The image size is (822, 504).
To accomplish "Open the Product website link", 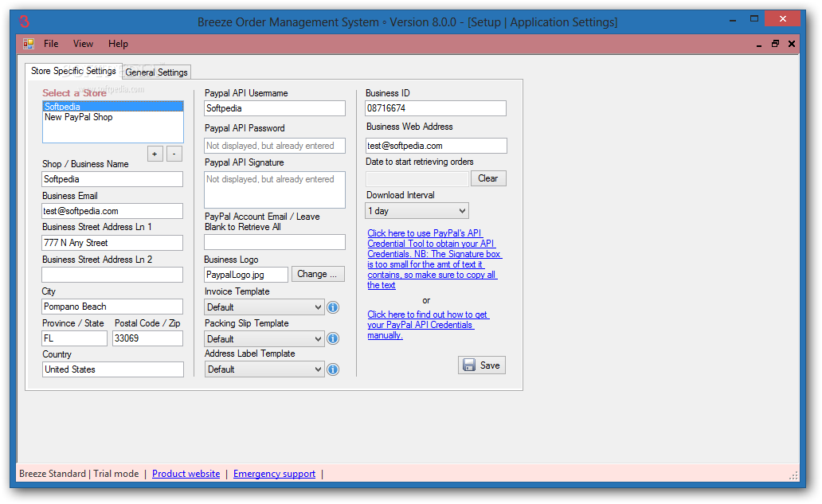I will tap(186, 474).
